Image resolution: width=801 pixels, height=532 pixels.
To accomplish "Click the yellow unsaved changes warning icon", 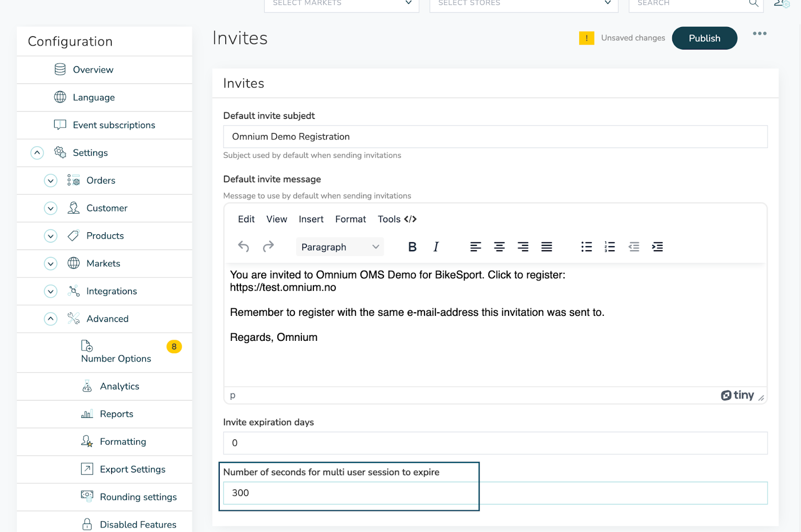I will click(587, 38).
